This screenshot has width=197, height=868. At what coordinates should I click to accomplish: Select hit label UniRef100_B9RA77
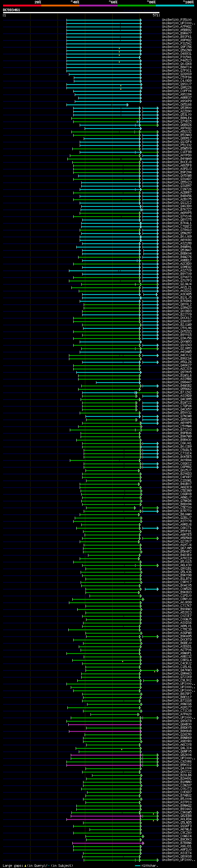(176, 33)
